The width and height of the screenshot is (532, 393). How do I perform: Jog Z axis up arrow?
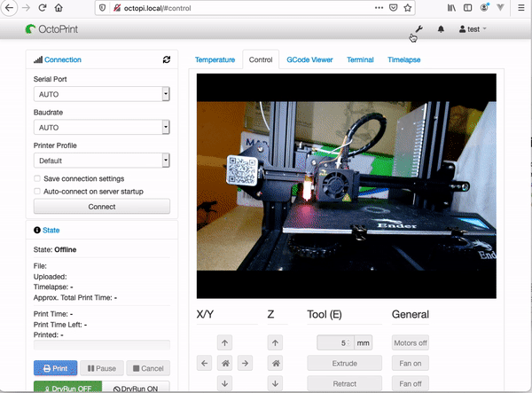click(276, 342)
